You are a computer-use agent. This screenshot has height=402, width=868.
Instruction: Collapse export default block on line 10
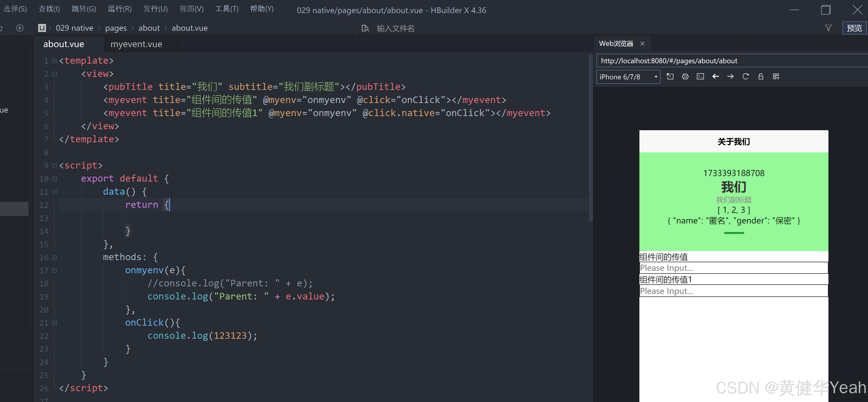click(54, 179)
